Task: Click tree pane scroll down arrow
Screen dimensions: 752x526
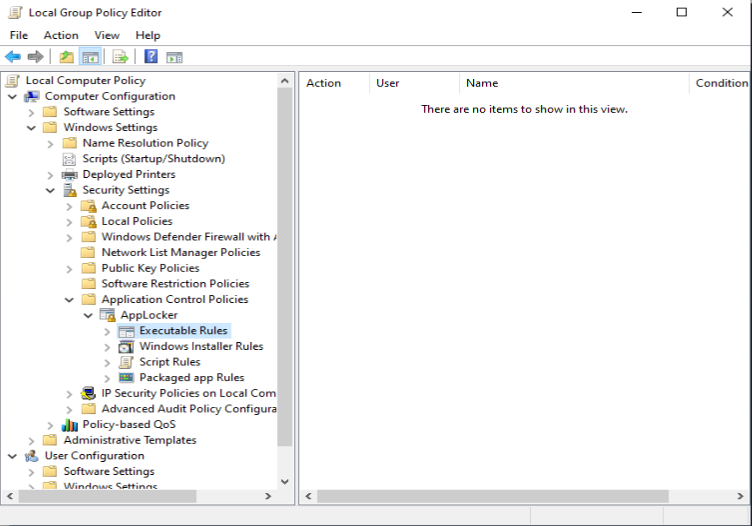Action: 284,481
